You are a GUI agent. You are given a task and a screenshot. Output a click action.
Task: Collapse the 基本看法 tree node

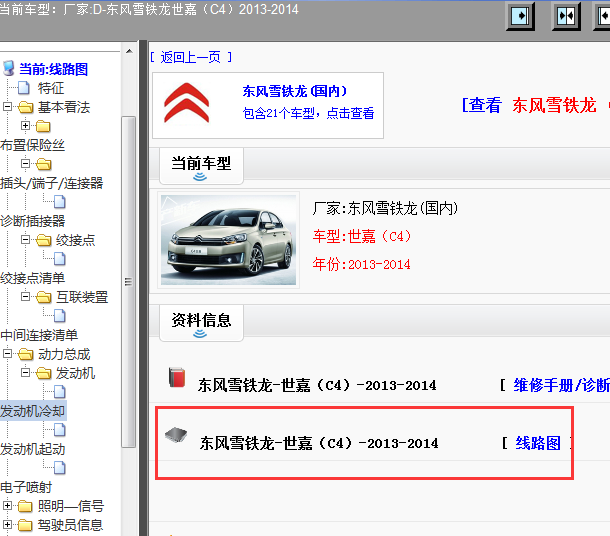[7, 106]
